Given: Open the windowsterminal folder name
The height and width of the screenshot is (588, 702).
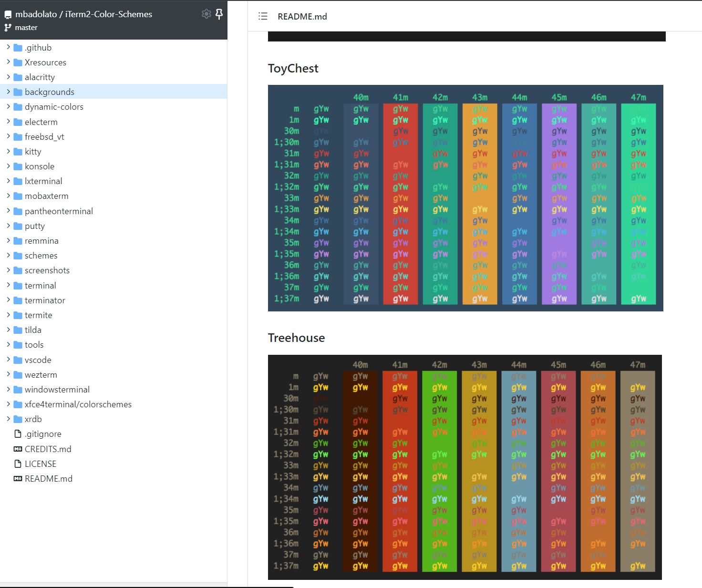Looking at the screenshot, I should 57,390.
